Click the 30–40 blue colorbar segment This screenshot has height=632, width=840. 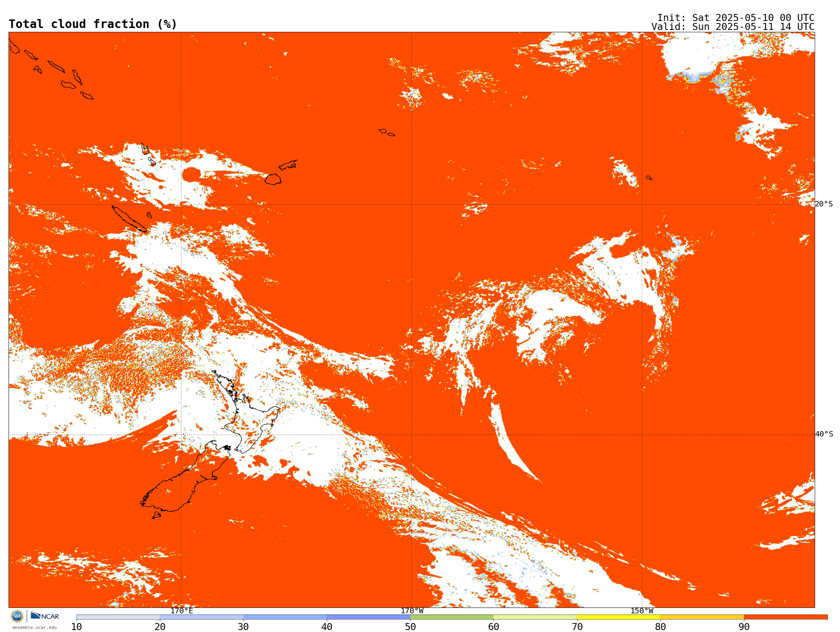285,617
